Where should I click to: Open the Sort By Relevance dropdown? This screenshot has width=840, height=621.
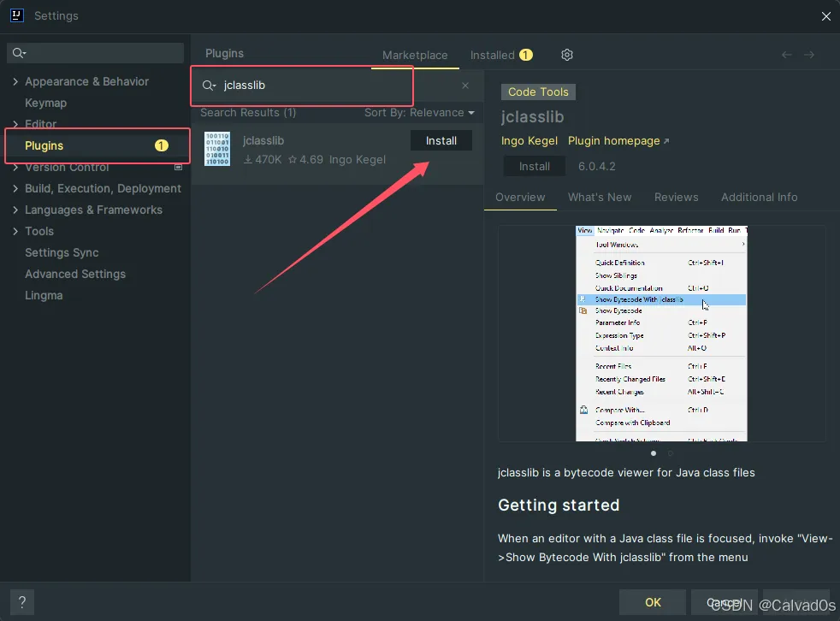[419, 113]
